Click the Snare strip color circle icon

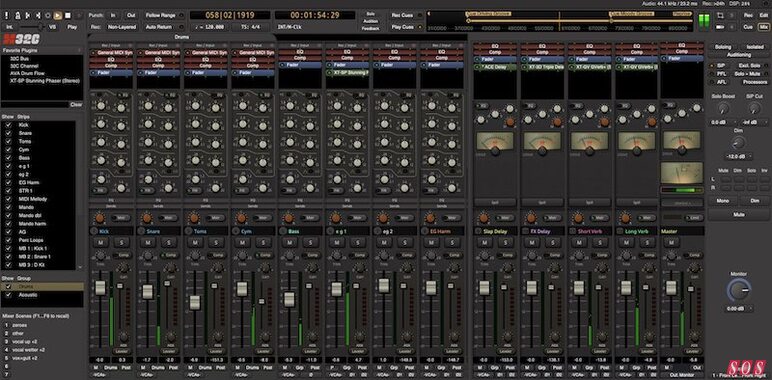[141, 231]
